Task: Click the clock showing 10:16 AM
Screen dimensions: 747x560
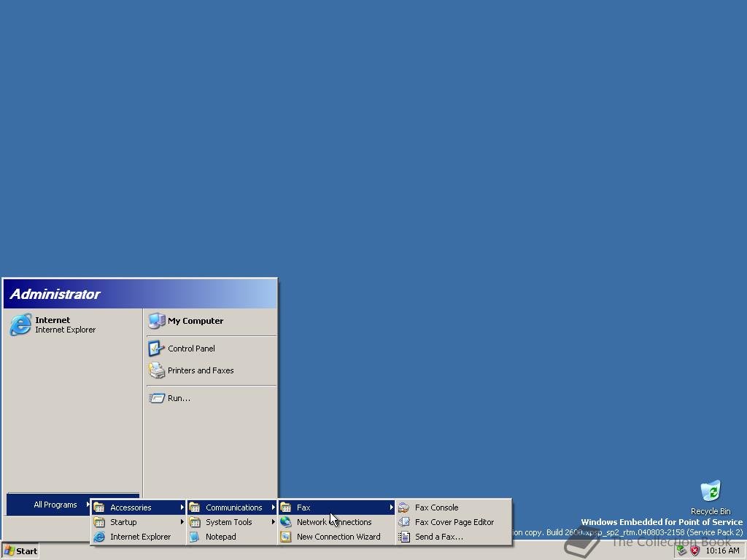Action: coord(722,551)
